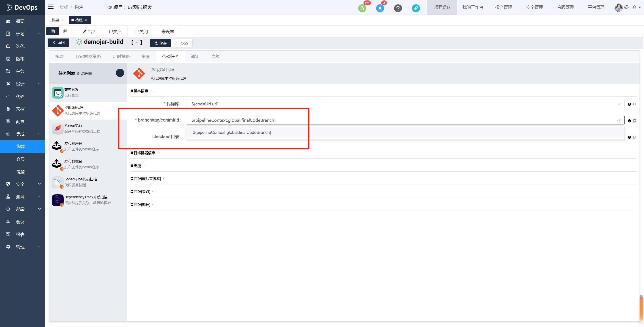The height and width of the screenshot is (327, 644).
Task: Select the Maven执行 task icon
Action: pos(57,128)
